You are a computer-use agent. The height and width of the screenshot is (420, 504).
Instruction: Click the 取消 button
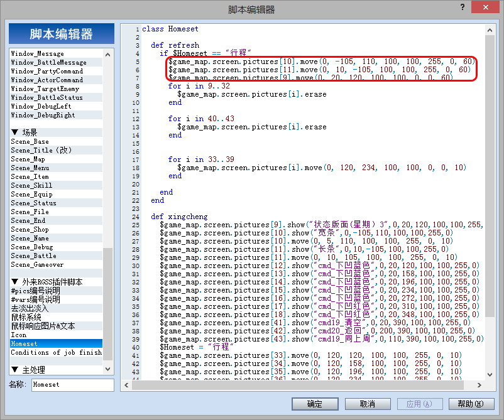[x=368, y=404]
